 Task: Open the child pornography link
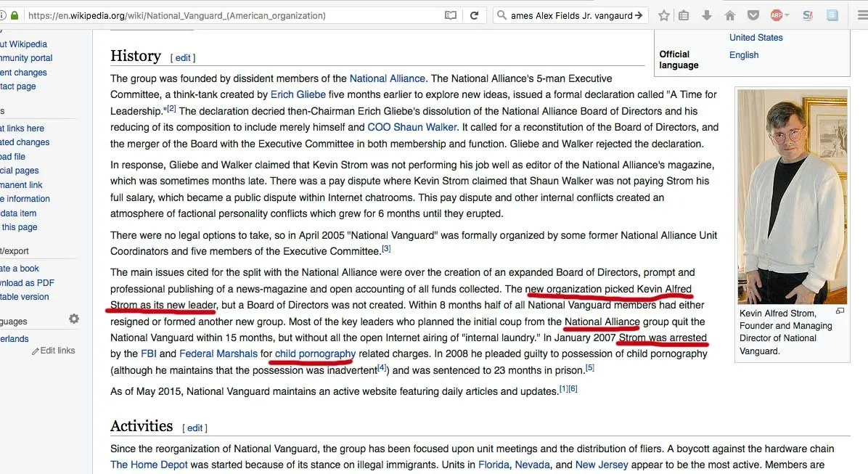point(315,354)
